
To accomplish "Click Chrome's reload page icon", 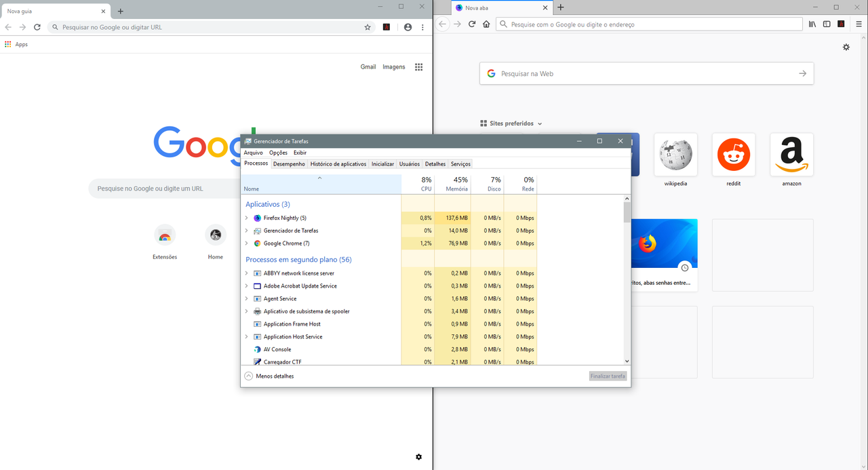I will (37, 27).
